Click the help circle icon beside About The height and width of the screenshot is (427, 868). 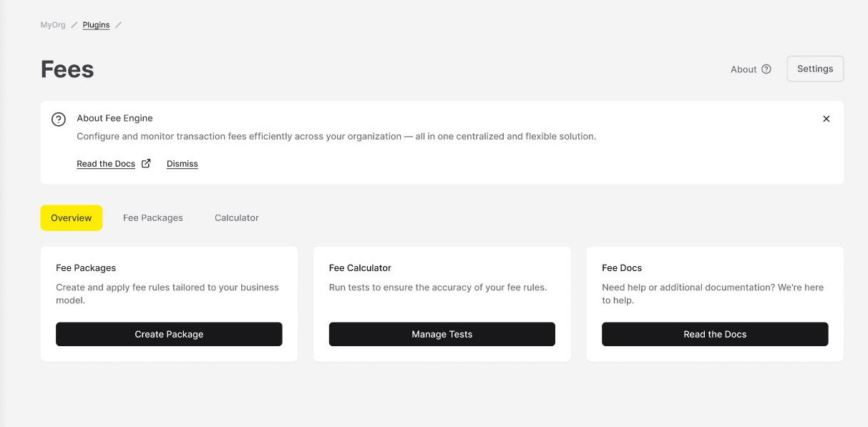(766, 69)
